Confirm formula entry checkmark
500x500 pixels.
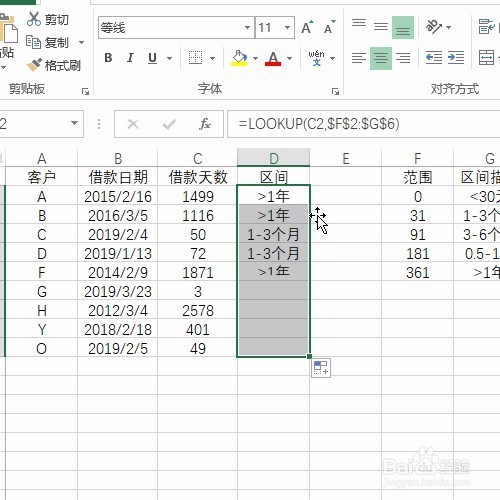point(169,124)
